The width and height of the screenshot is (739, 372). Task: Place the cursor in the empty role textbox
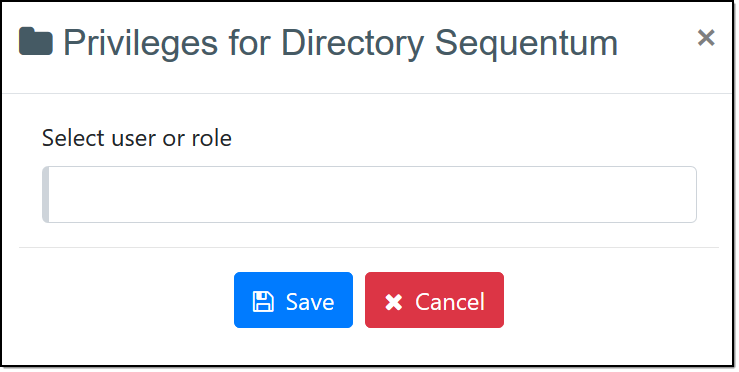[369, 194]
